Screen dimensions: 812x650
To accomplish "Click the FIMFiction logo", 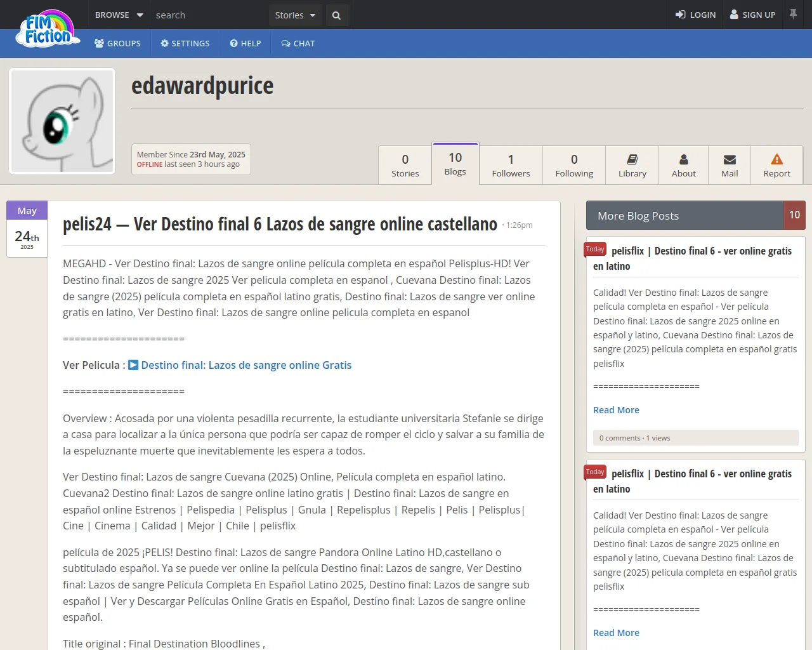I will coord(48,29).
